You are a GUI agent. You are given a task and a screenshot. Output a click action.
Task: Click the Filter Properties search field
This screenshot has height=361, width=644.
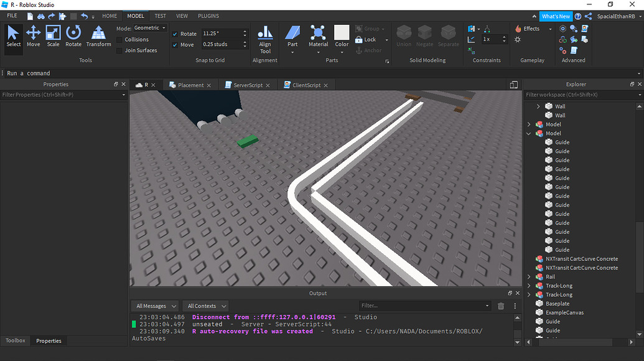pos(63,95)
